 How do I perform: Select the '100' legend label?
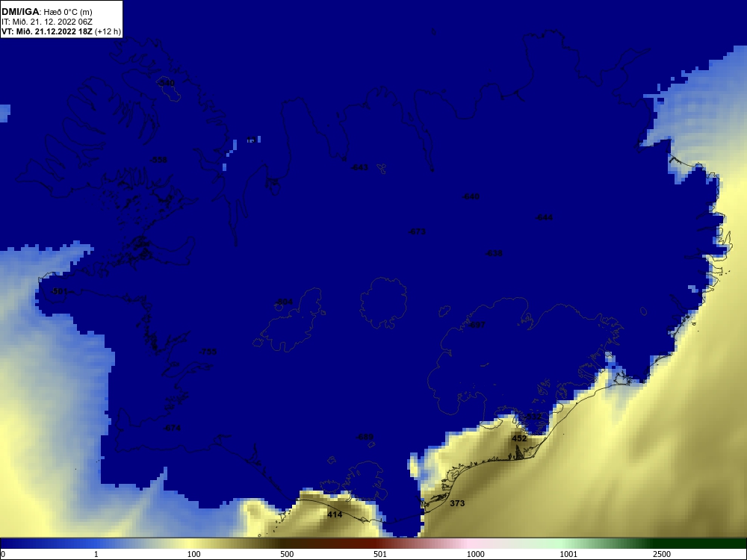[194, 554]
